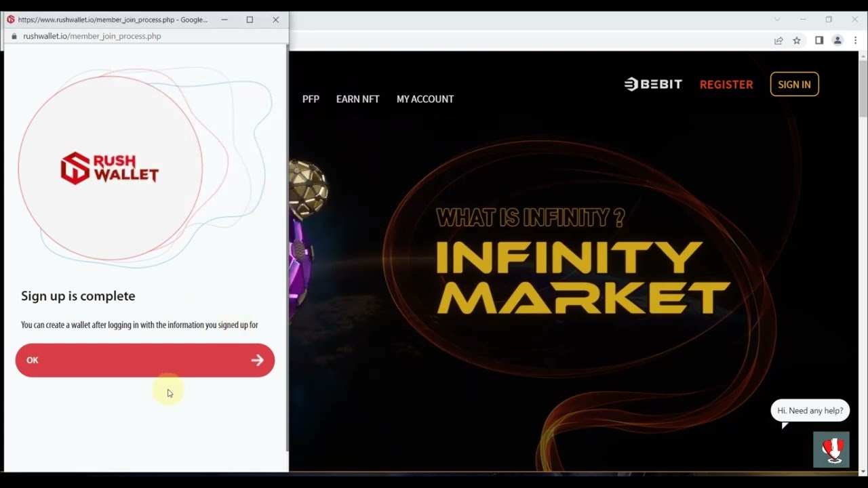Open the PFP menu item
868x488 pixels.
click(x=311, y=99)
